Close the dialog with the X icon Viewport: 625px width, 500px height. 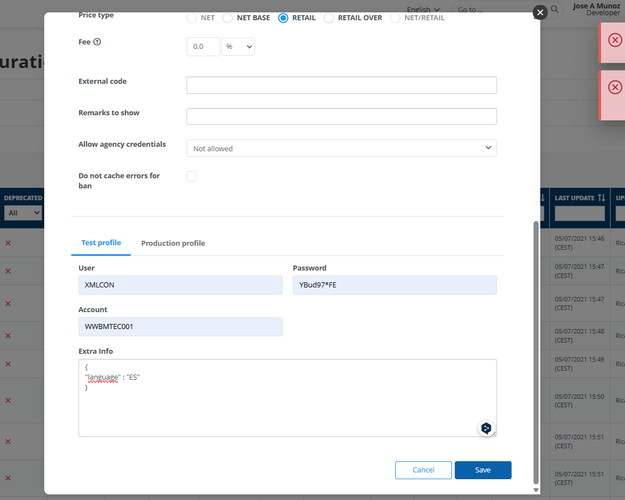(x=540, y=12)
